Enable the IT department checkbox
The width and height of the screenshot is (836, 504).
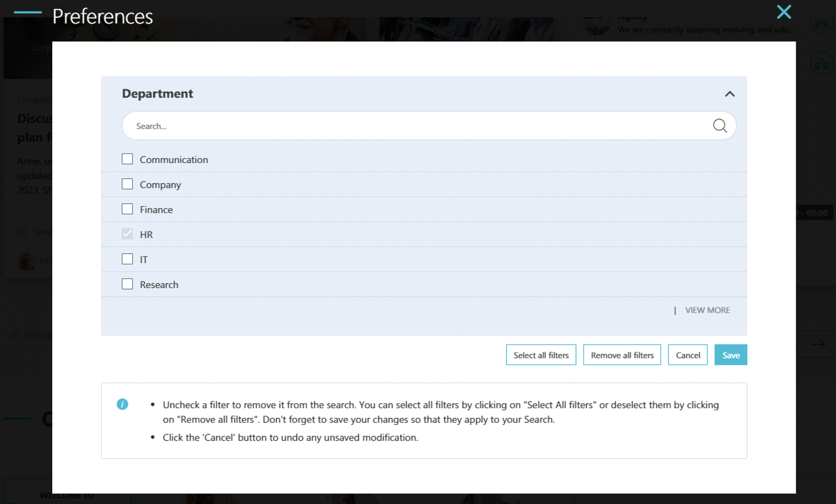tap(127, 259)
